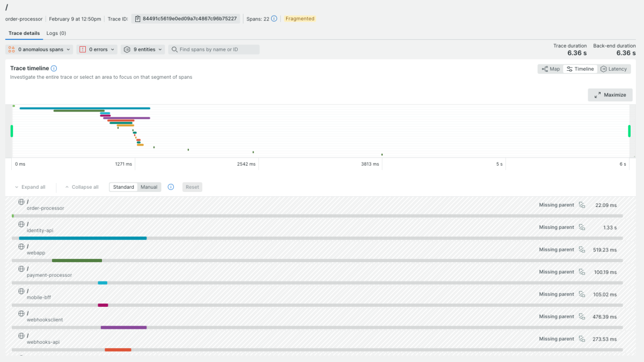
Task: Click Expand all spans
Action: (x=30, y=187)
